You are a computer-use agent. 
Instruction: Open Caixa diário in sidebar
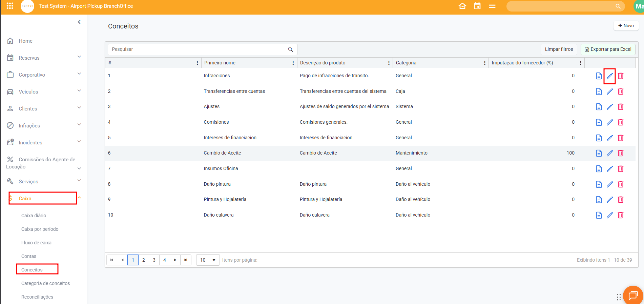click(x=34, y=216)
